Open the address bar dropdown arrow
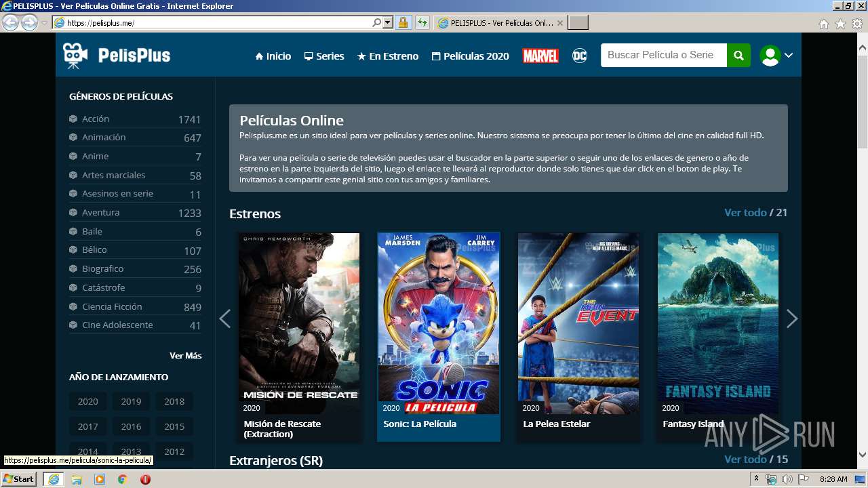 (388, 22)
